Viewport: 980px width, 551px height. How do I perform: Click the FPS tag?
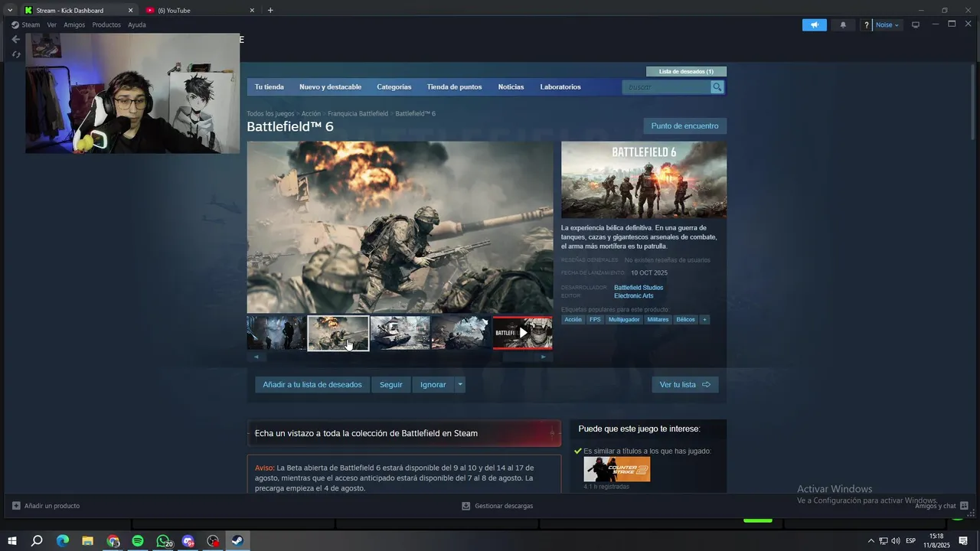point(595,319)
